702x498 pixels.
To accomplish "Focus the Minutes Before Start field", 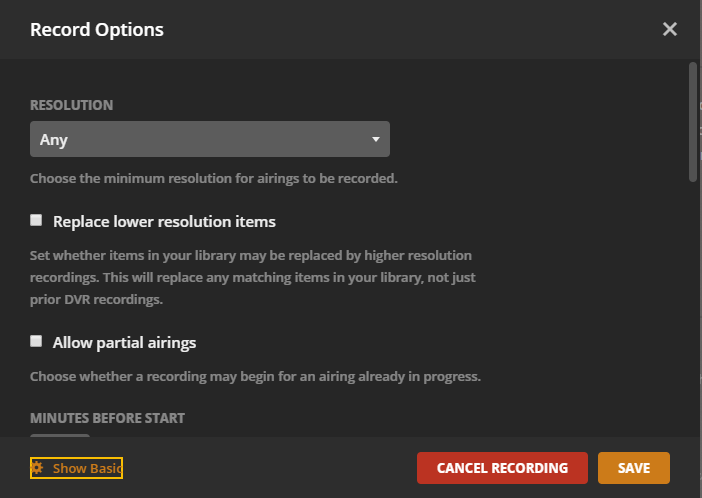I will point(59,434).
